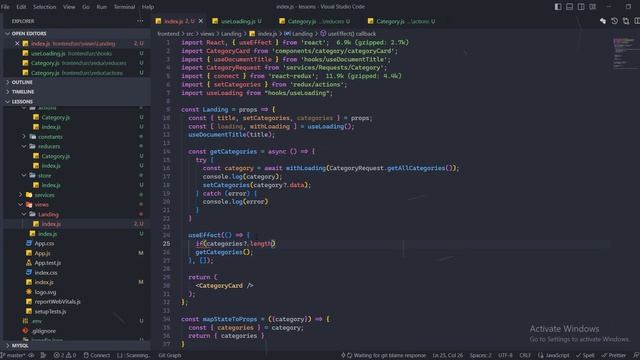
Task: Select JavaScript language mode
Action: [553, 356]
